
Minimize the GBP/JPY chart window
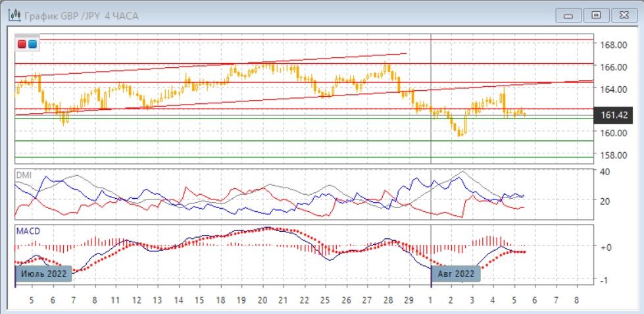click(569, 15)
